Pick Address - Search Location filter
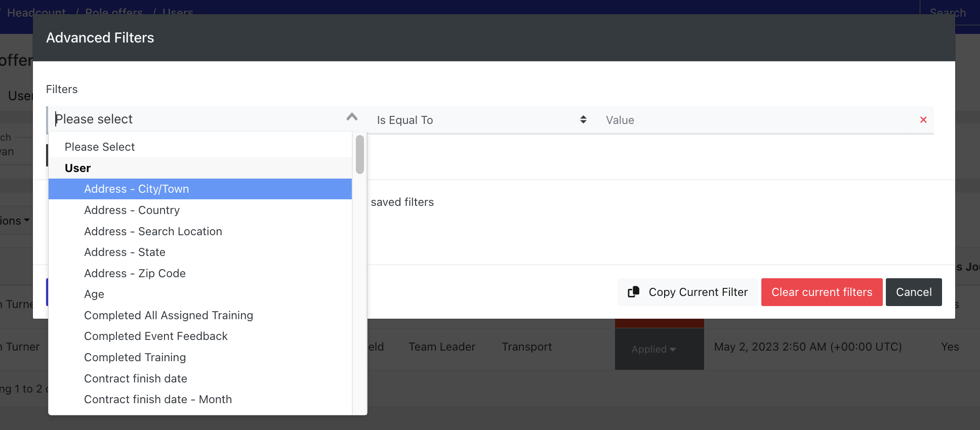Viewport: 980px width, 430px height. point(153,231)
